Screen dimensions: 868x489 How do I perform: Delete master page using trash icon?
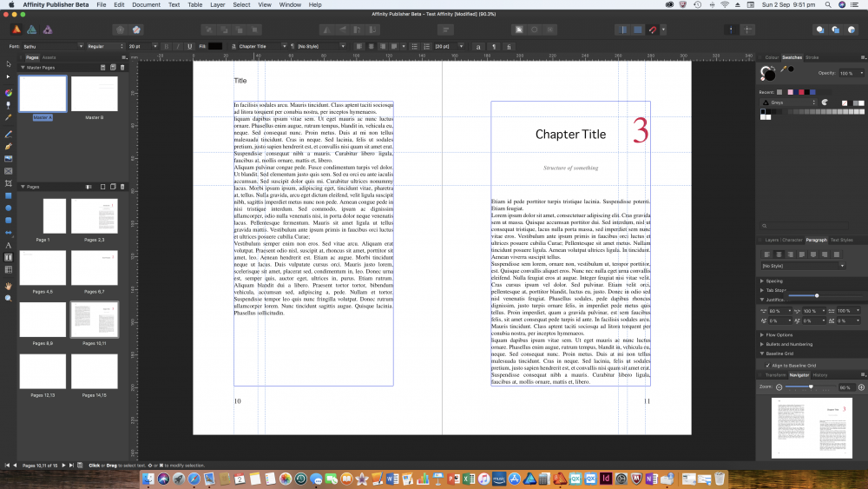click(x=122, y=67)
